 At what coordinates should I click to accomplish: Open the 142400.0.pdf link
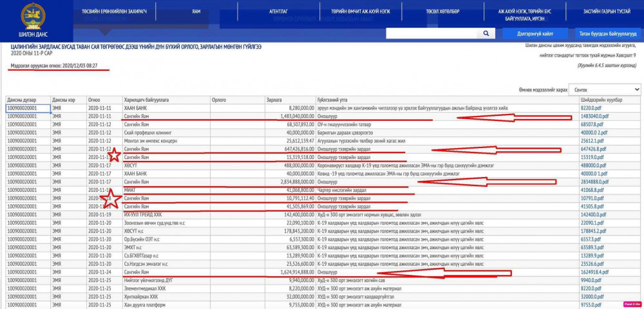pos(592,214)
